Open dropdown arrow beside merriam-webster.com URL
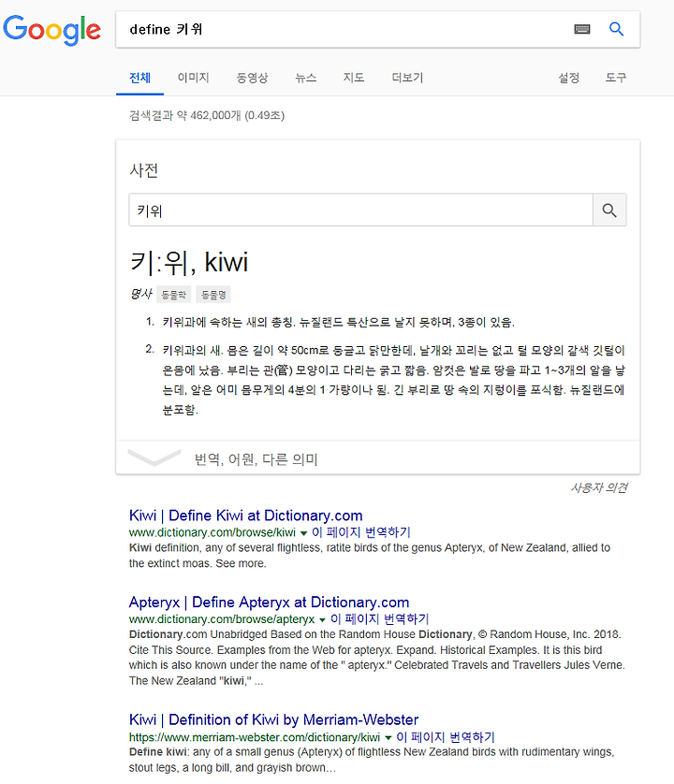This screenshot has height=784, width=674. coord(388,737)
